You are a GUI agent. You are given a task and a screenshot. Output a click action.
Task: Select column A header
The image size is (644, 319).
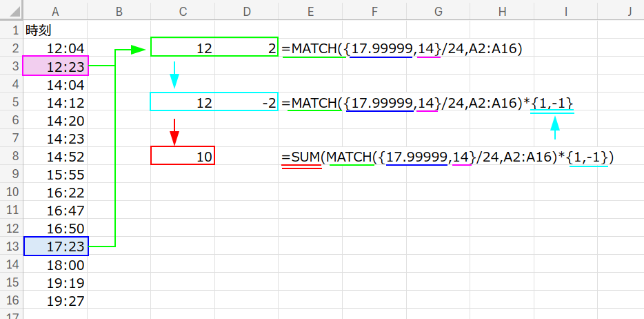(55, 11)
